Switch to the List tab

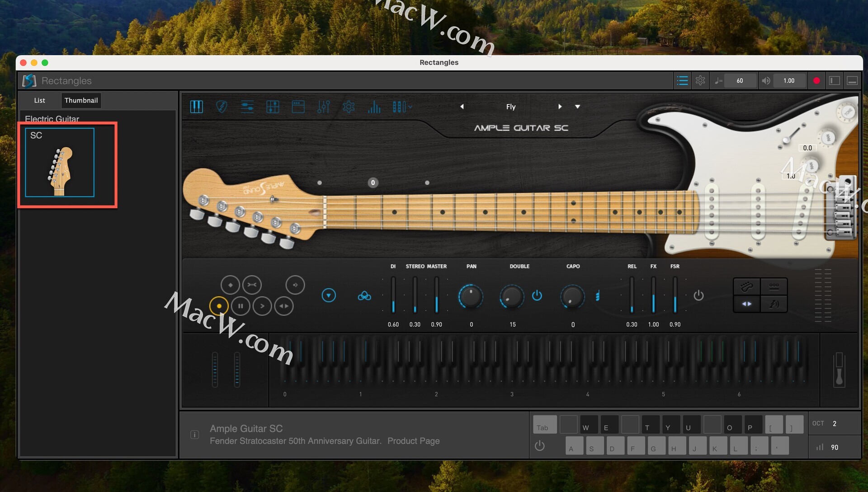click(40, 100)
